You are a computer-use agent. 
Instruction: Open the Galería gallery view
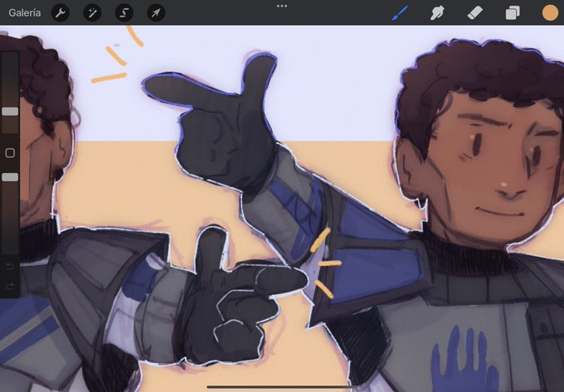tap(24, 13)
